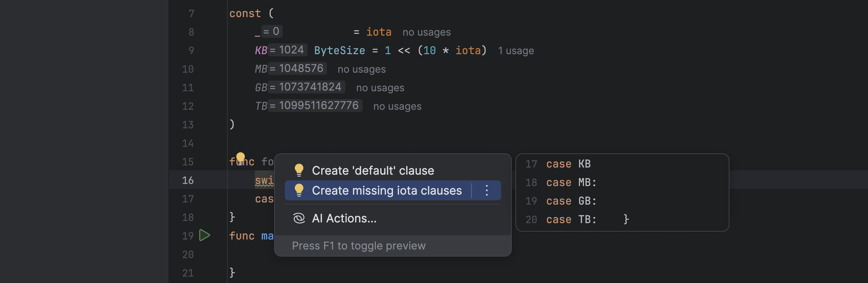
Task: Click 'no usages' hint next to GB
Action: point(380,88)
